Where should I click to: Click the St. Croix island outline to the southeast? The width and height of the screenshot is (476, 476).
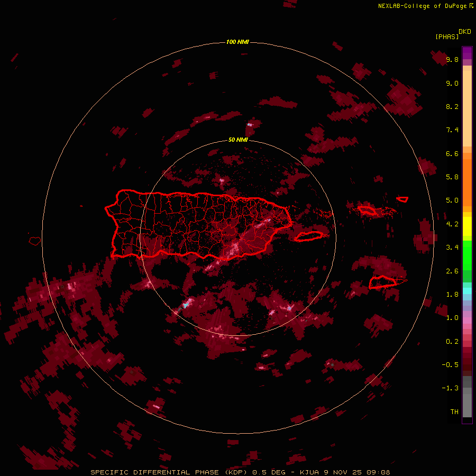[383, 282]
